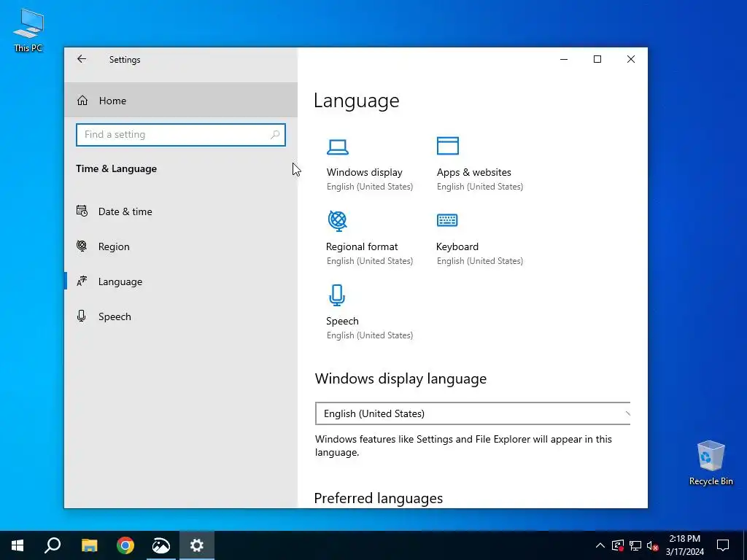Open the Speech tile in Language page
Image resolution: width=747 pixels, height=560 pixels.
tap(370, 314)
